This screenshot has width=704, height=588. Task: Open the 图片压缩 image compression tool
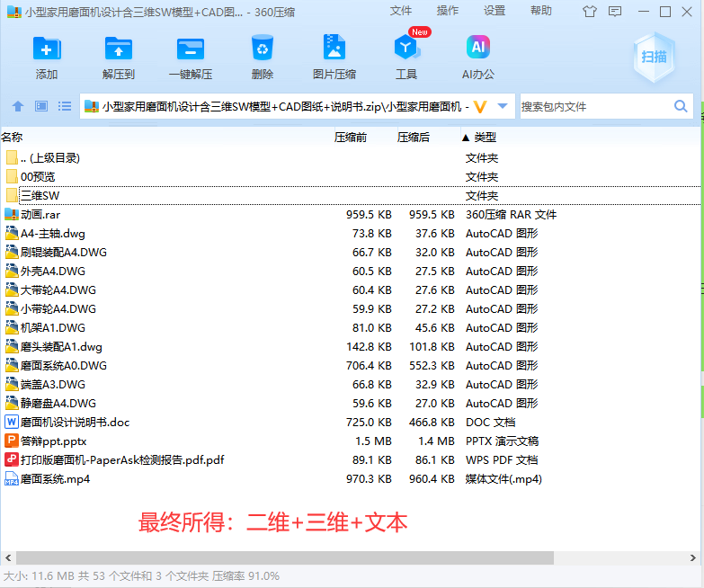334,47
